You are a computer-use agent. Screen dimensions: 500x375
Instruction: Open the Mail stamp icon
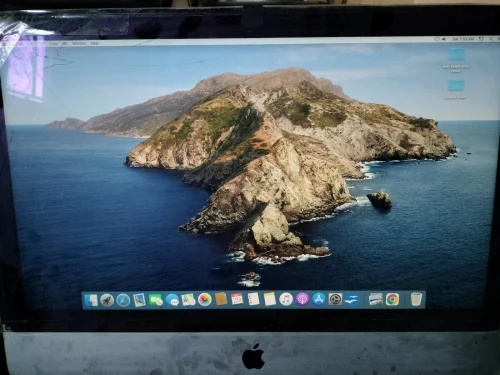tap(139, 300)
